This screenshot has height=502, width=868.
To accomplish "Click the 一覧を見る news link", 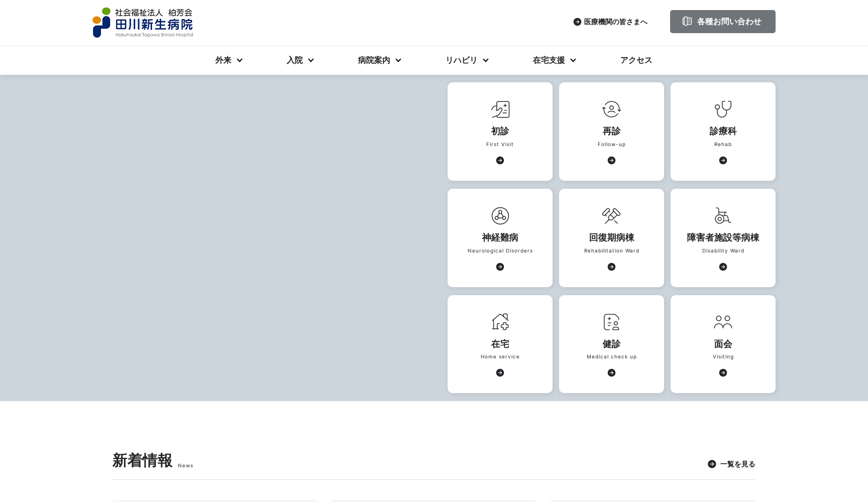I will (731, 464).
